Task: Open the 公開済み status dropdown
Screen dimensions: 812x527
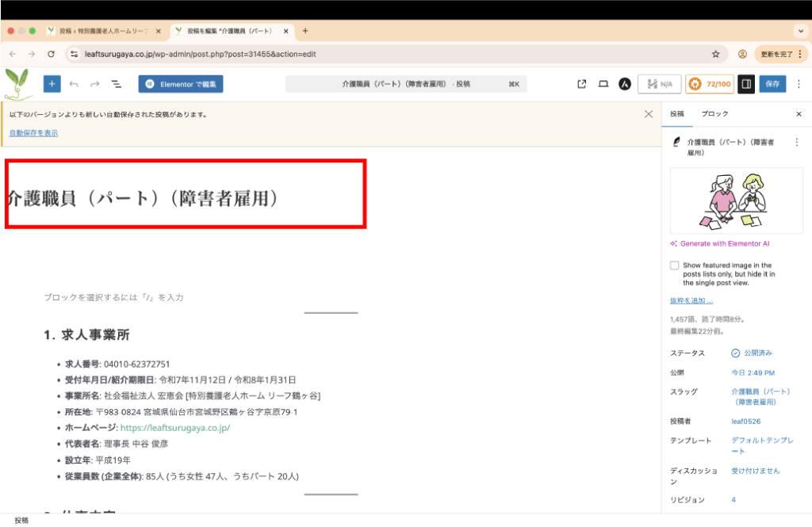Action: (x=751, y=353)
